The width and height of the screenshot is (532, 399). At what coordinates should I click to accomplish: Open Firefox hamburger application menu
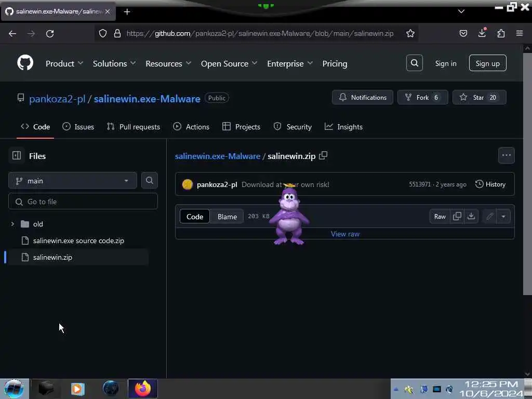pos(520,33)
